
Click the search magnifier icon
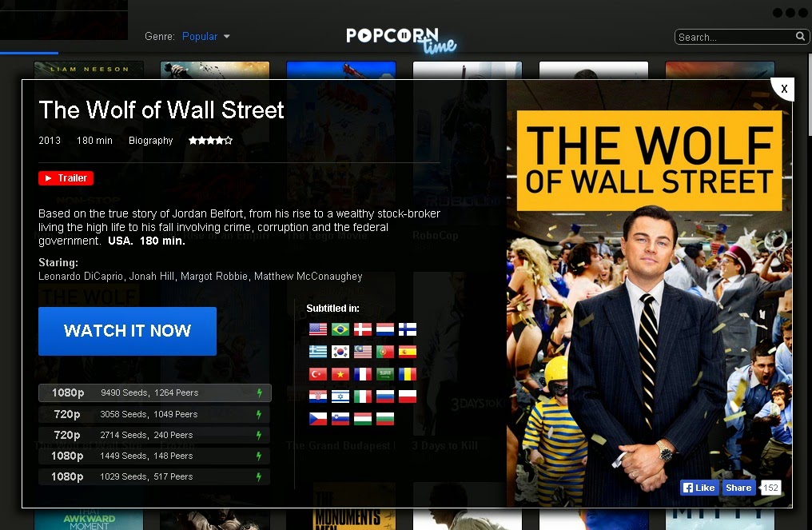[x=800, y=36]
